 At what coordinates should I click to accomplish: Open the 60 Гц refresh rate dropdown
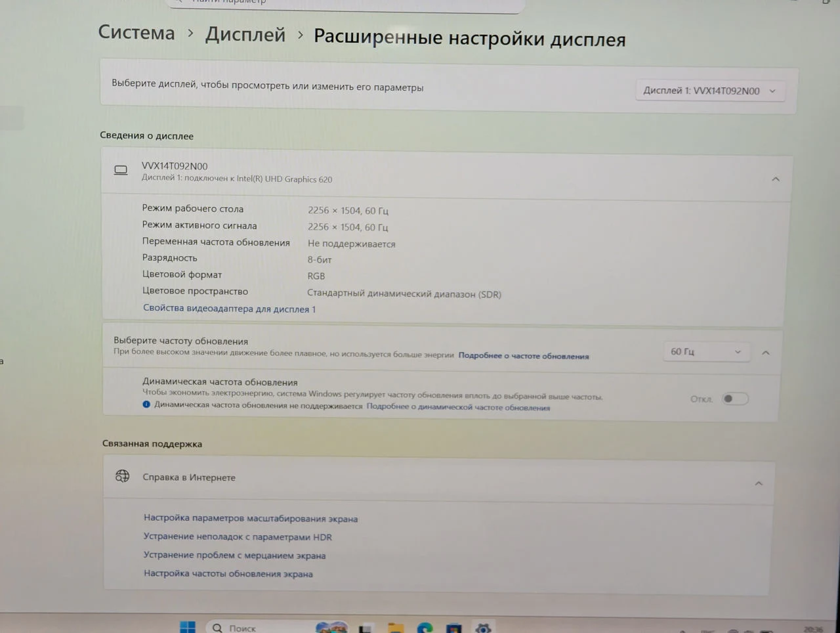[705, 352]
